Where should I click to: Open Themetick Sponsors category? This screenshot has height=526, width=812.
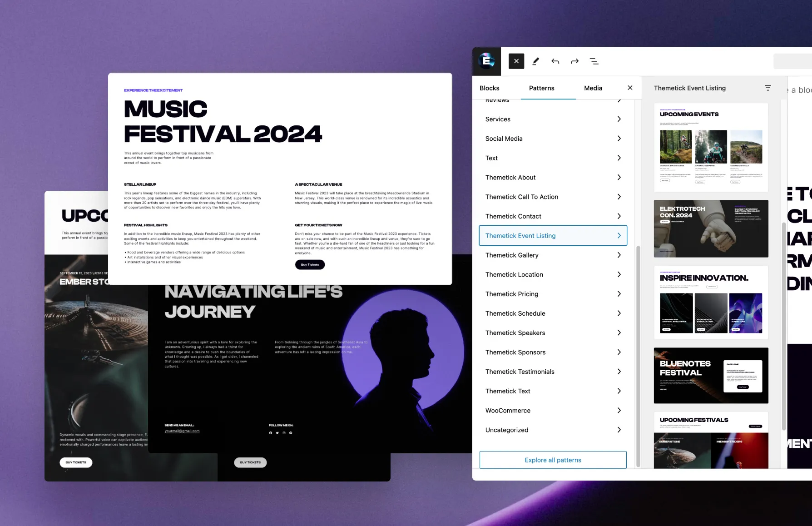coord(553,352)
